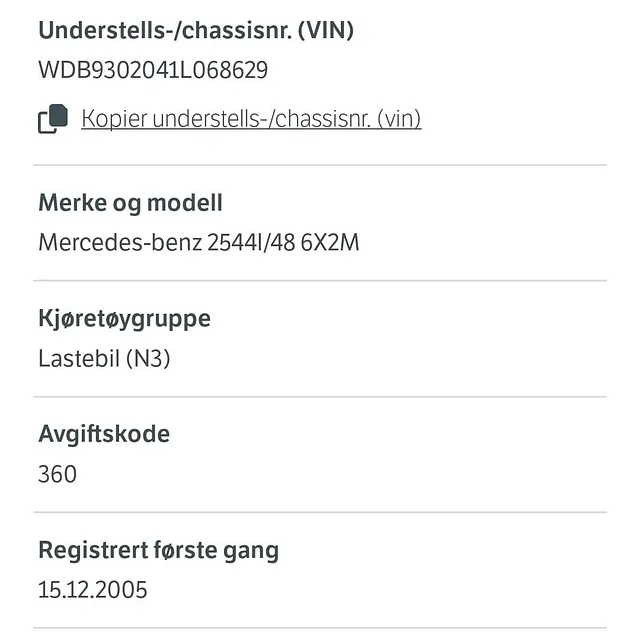This screenshot has height=640, width=640.
Task: Click the divider line below the value 360
Action: pyautogui.click(x=320, y=513)
